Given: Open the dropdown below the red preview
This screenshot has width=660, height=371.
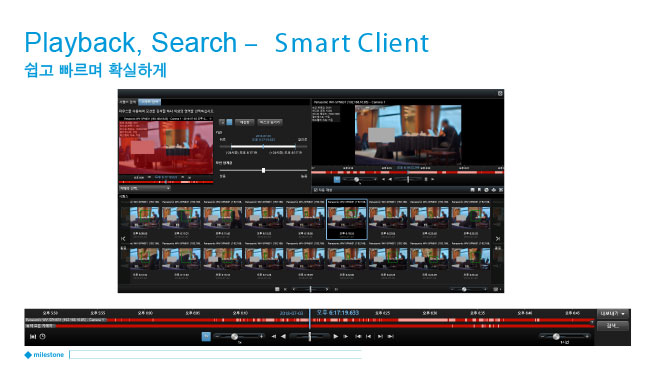Looking at the screenshot, I should [145, 188].
